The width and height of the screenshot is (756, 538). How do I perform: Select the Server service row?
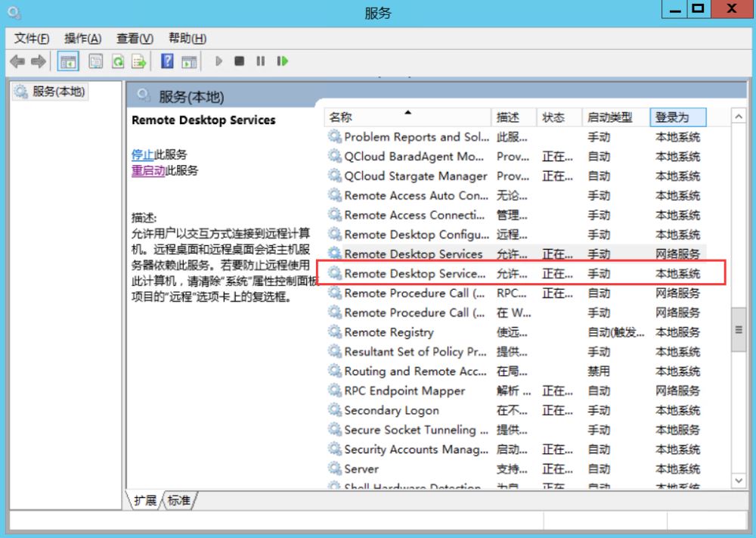[516, 469]
